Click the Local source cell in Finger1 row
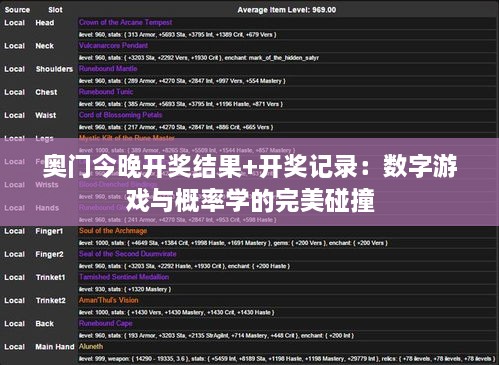This screenshot has width=499, height=365. (14, 231)
